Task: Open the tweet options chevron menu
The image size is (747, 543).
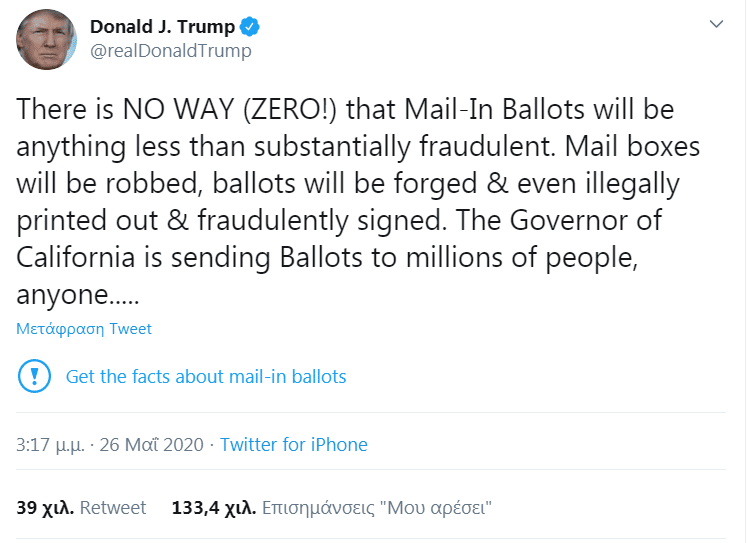Action: (716, 24)
